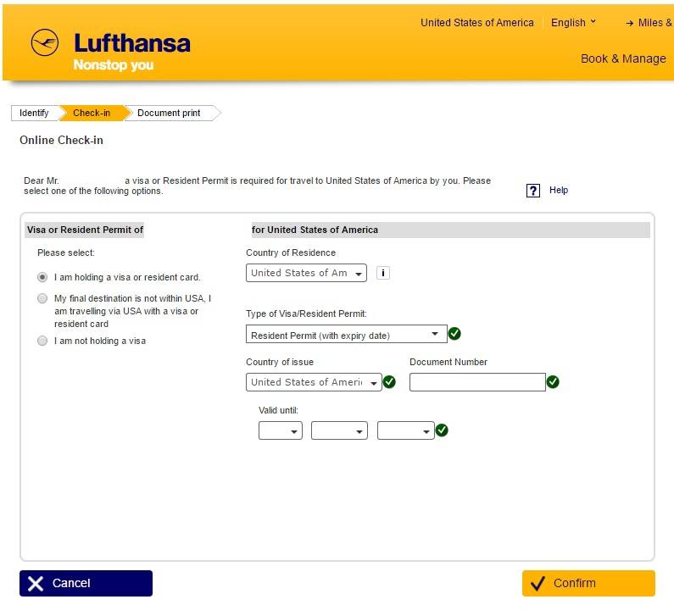
Task: Expand the Type of Visa/Resident Permit dropdown
Action: (347, 334)
